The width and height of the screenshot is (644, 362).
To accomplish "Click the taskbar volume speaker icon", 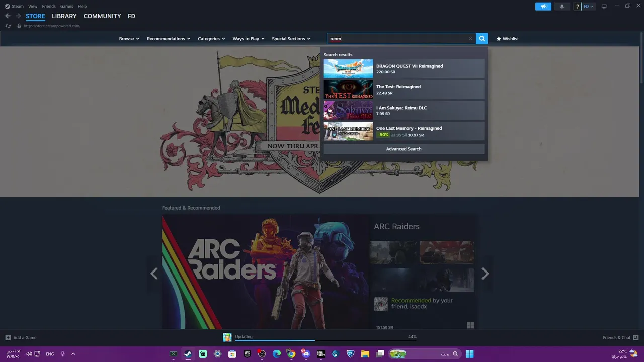I will (x=29, y=354).
